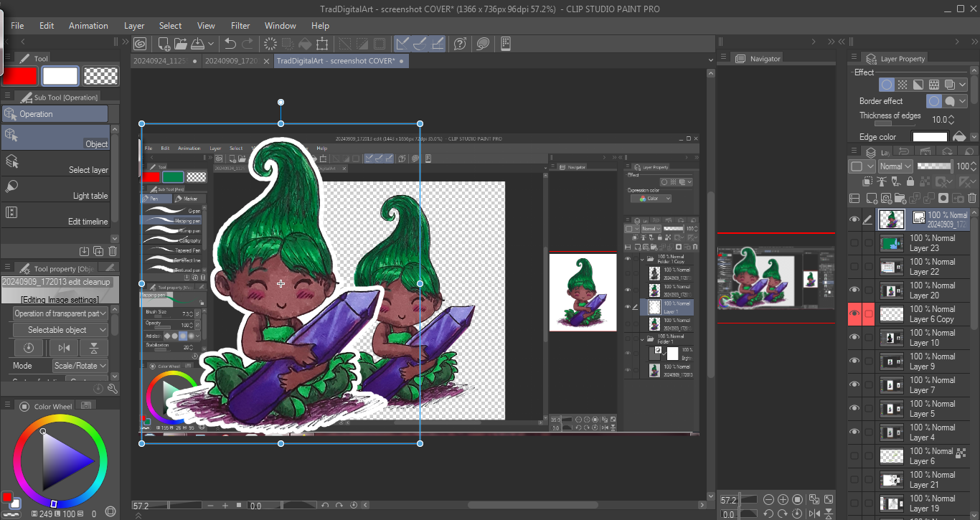
Task: Click the duplicate sub tool icon
Action: (98, 251)
